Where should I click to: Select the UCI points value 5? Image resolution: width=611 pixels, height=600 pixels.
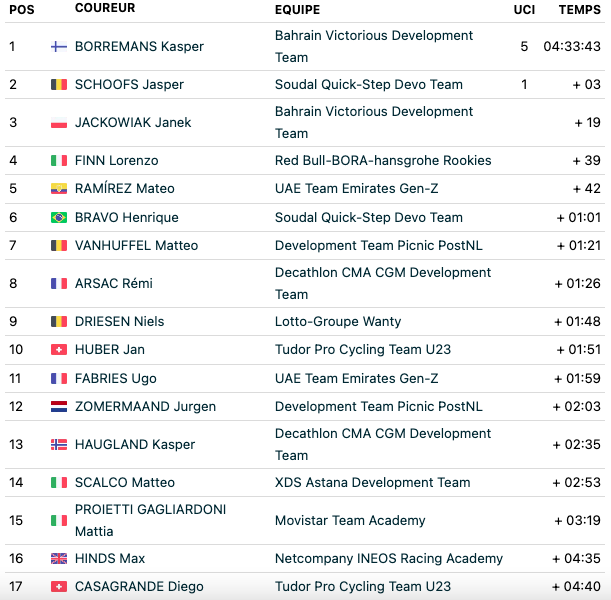pyautogui.click(x=524, y=47)
